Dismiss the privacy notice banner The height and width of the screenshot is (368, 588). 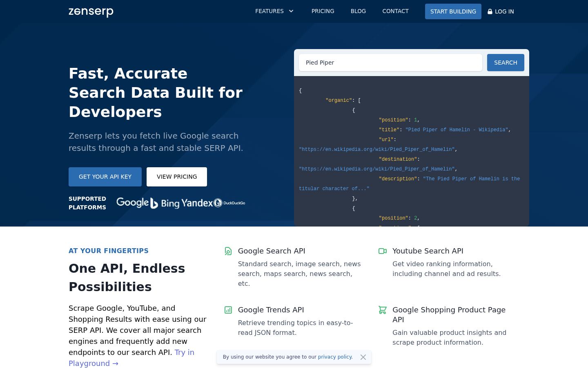pos(363,357)
